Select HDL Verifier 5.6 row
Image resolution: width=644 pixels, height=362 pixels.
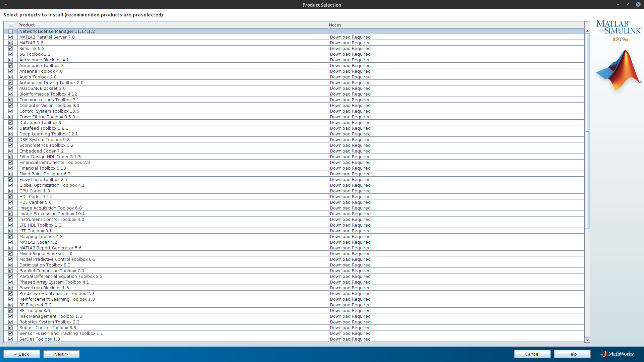tap(294, 202)
